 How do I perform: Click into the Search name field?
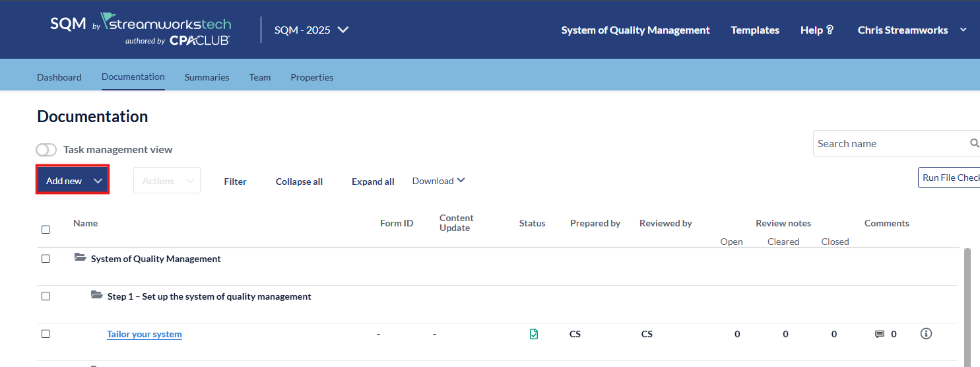pyautogui.click(x=888, y=143)
